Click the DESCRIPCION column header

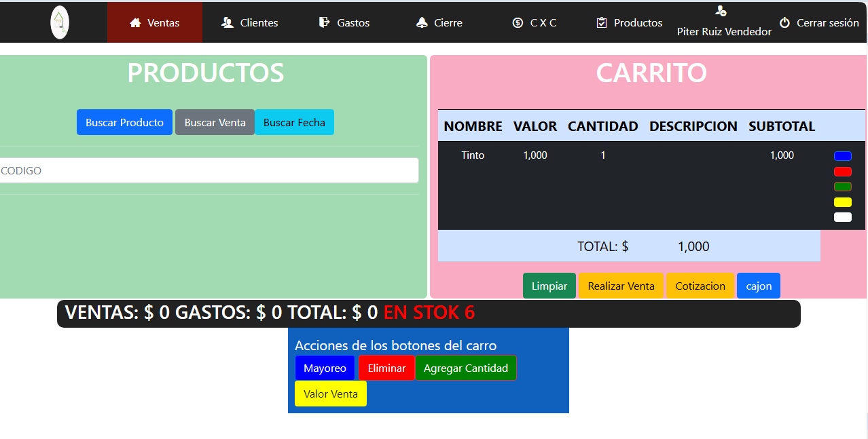click(x=693, y=126)
